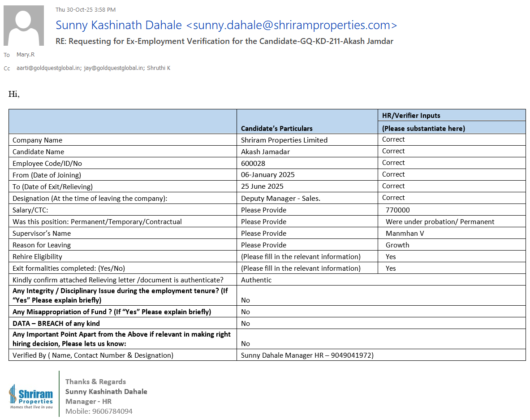This screenshot has width=530, height=420.
Task: Click Any Misappropriation of Fund question
Action: (112, 312)
